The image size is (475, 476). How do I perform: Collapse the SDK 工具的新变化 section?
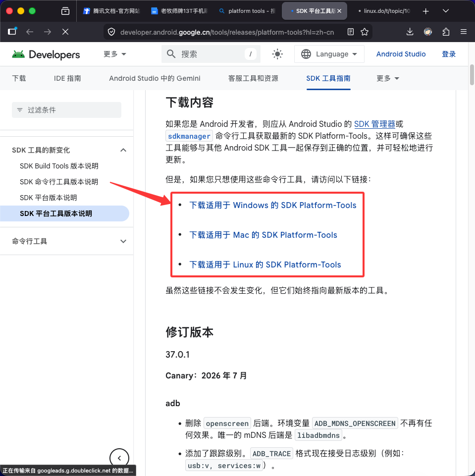tap(123, 150)
